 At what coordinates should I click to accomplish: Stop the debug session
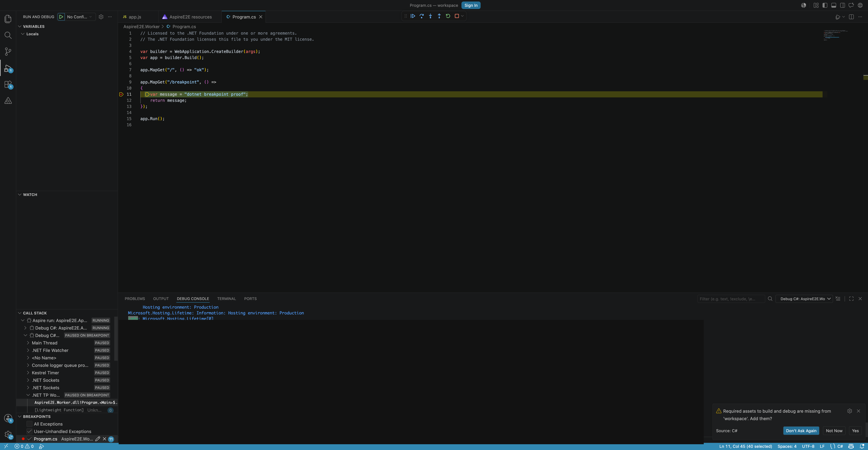[457, 16]
